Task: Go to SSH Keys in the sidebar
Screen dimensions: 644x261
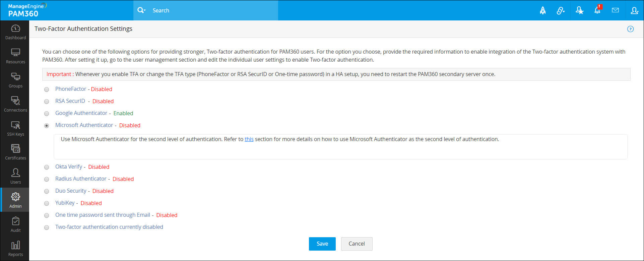Action: pos(15,129)
